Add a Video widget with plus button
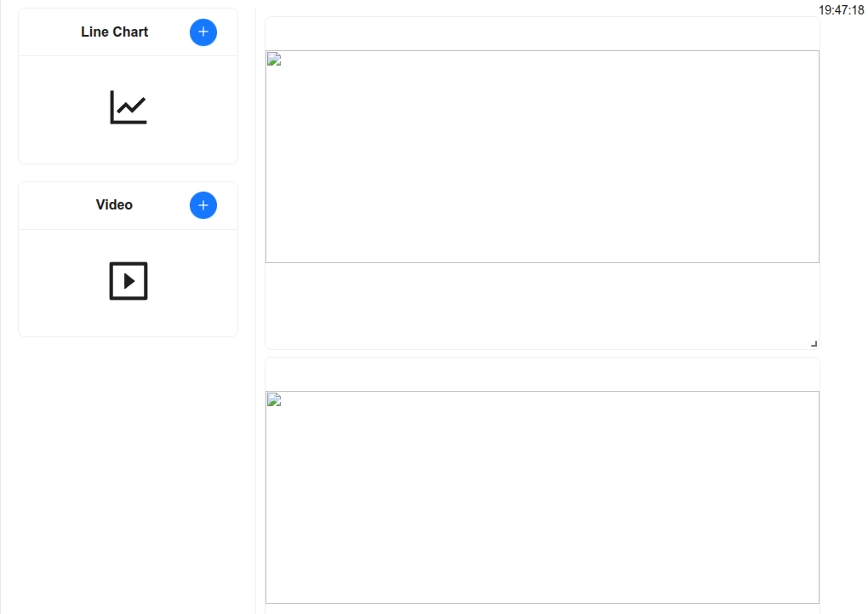 click(203, 205)
